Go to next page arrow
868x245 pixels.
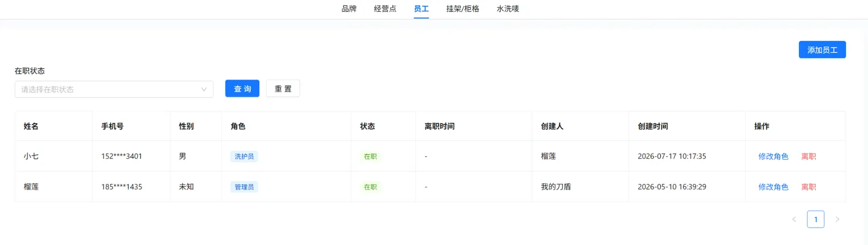tap(837, 219)
